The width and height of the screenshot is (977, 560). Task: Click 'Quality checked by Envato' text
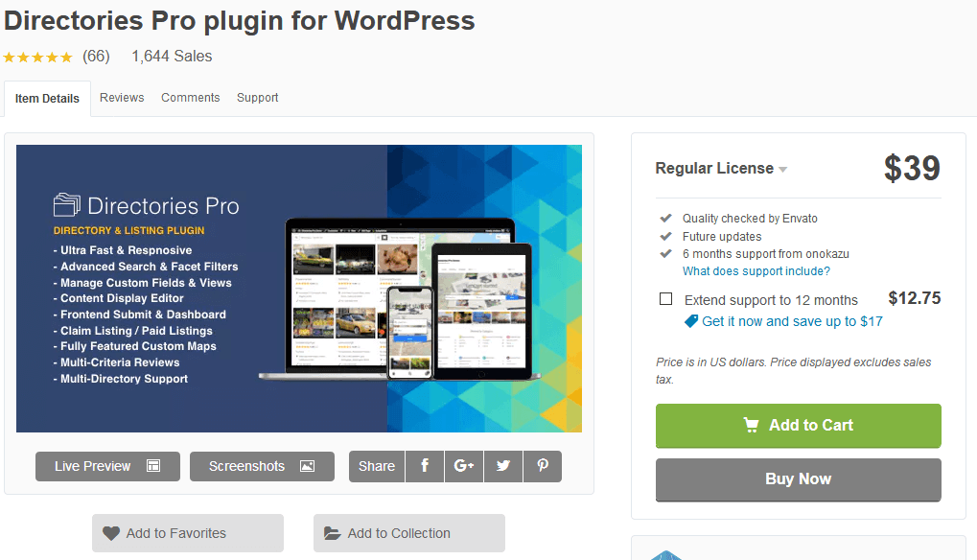coord(750,219)
